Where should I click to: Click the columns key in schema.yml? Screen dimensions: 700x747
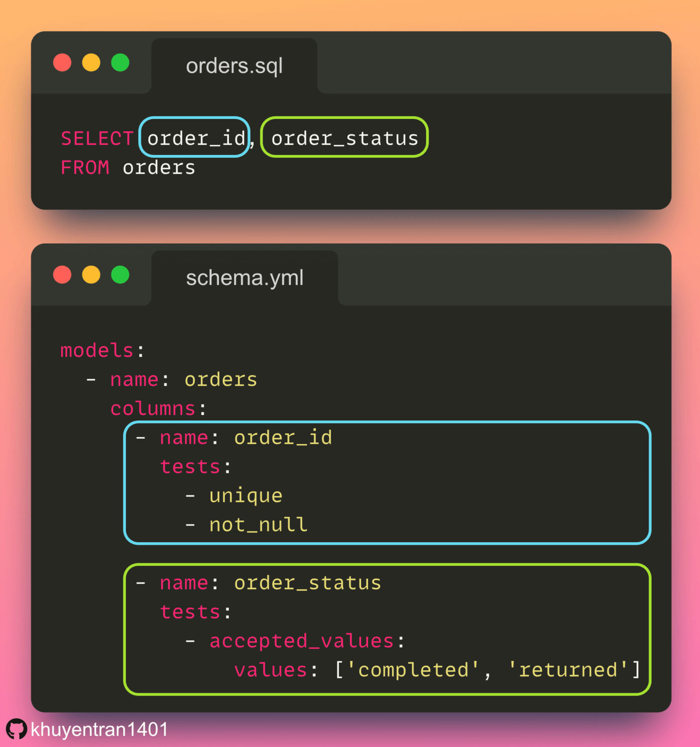153,409
